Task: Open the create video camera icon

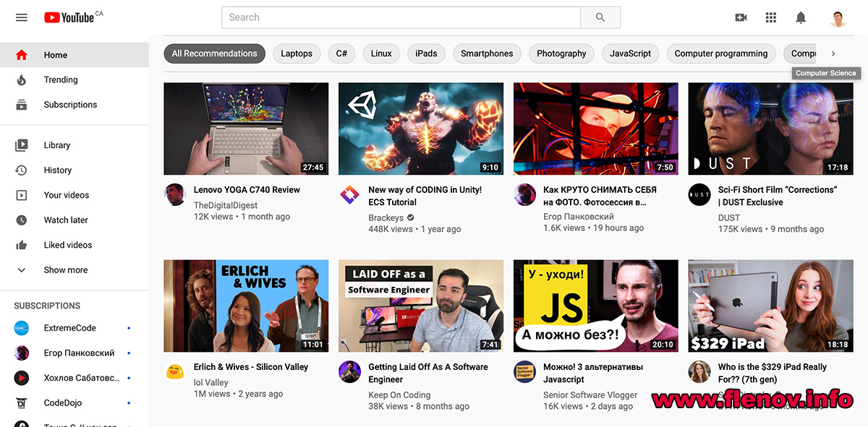Action: [741, 17]
